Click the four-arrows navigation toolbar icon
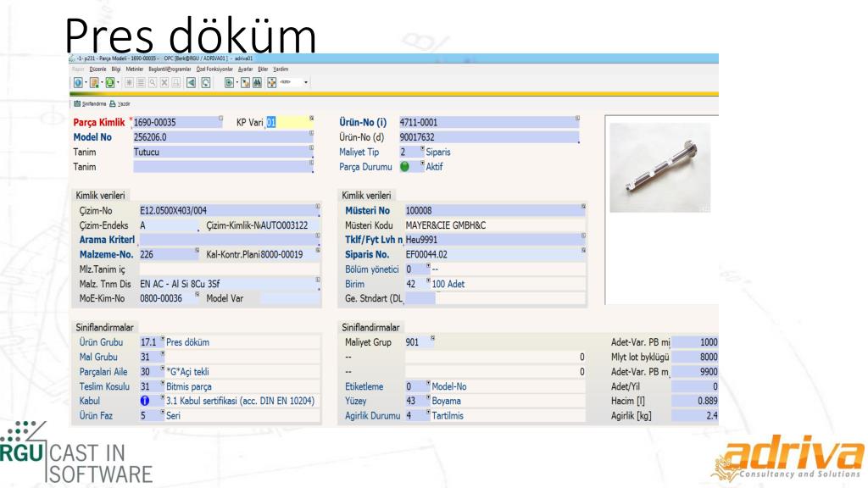 272,82
